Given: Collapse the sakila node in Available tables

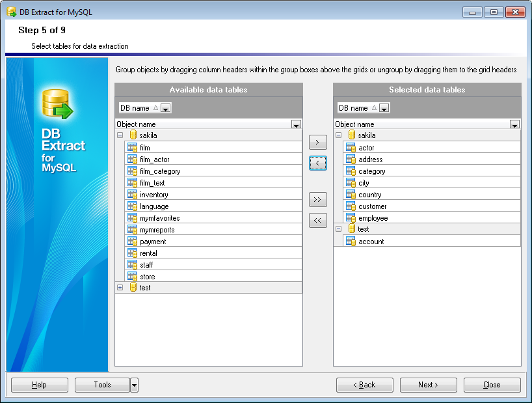Looking at the screenshot, I should (x=120, y=135).
